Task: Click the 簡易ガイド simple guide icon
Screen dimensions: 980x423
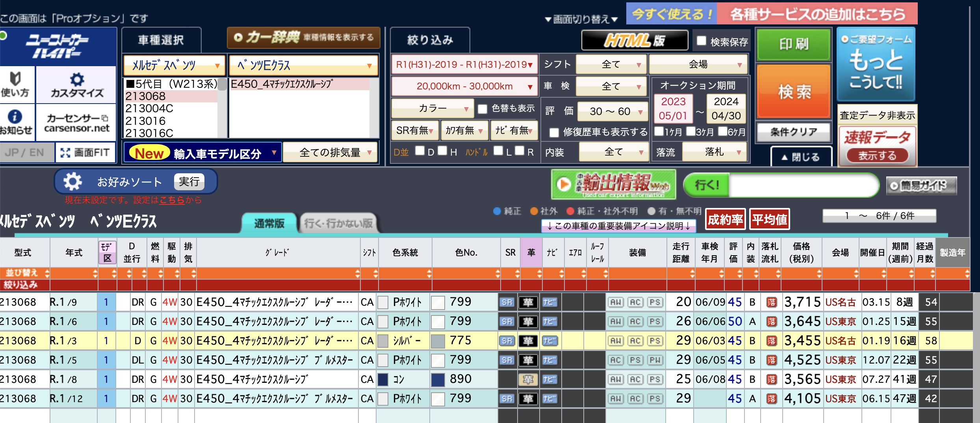Action: click(x=921, y=186)
